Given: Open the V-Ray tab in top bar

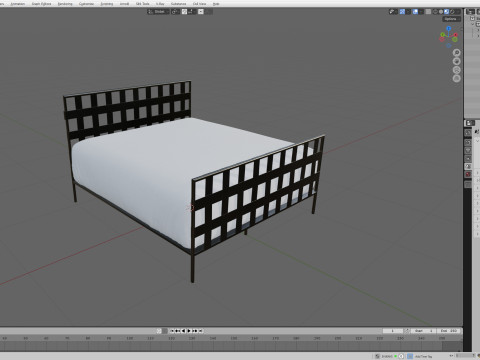Looking at the screenshot, I should click(x=160, y=4).
